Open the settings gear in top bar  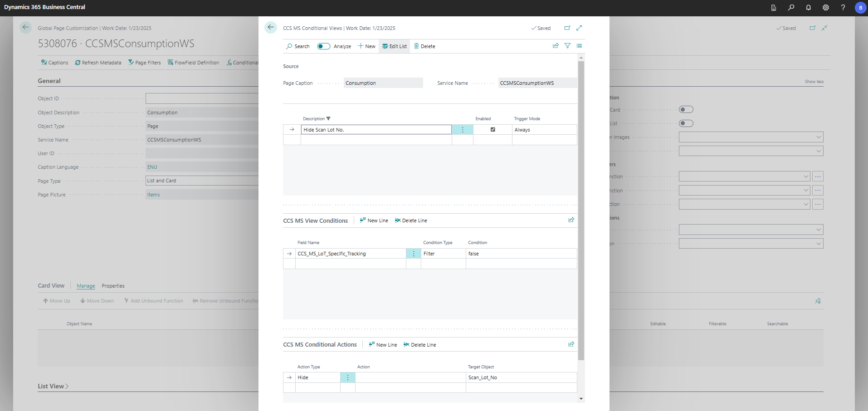825,8
